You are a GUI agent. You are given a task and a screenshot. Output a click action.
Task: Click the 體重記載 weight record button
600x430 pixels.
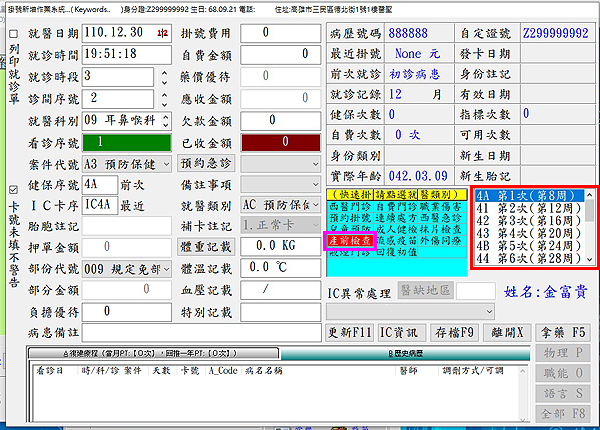point(207,246)
